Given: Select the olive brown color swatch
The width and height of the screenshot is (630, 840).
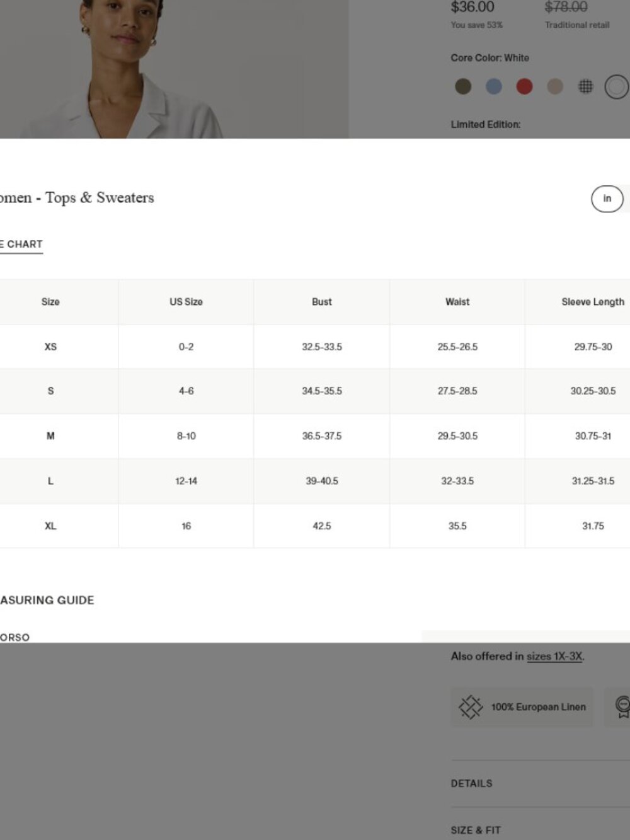Looking at the screenshot, I should (x=463, y=86).
